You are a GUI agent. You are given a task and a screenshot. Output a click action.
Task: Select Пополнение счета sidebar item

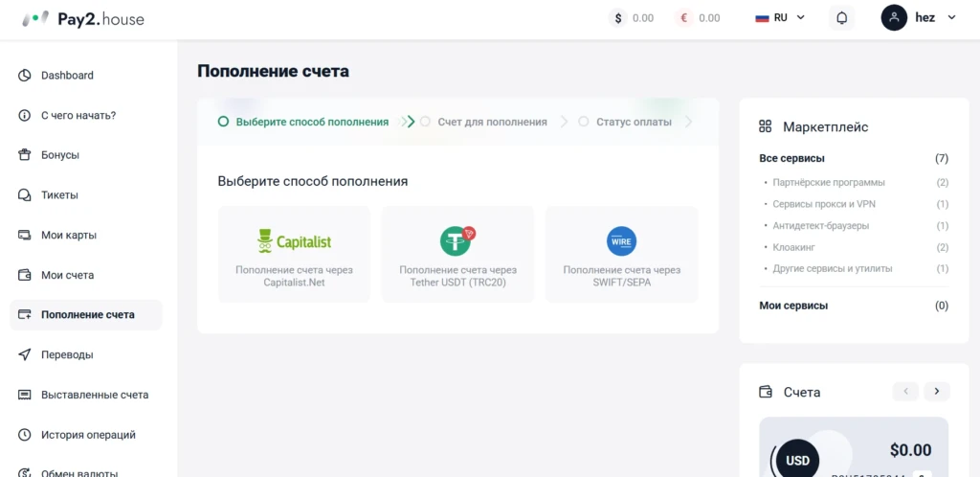pyautogui.click(x=85, y=315)
